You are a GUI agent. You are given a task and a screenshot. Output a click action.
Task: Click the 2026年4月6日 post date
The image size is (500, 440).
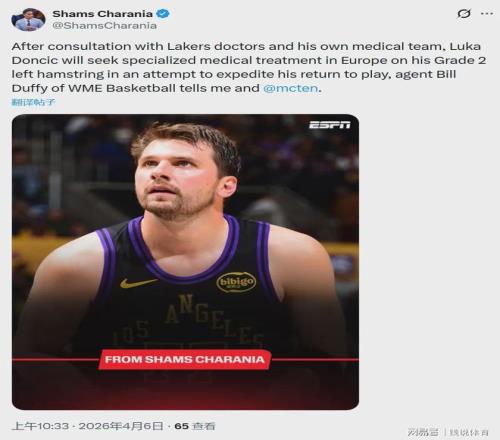click(x=121, y=426)
